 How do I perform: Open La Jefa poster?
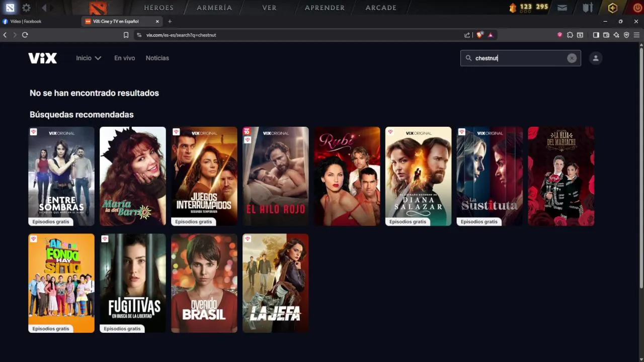tap(276, 283)
